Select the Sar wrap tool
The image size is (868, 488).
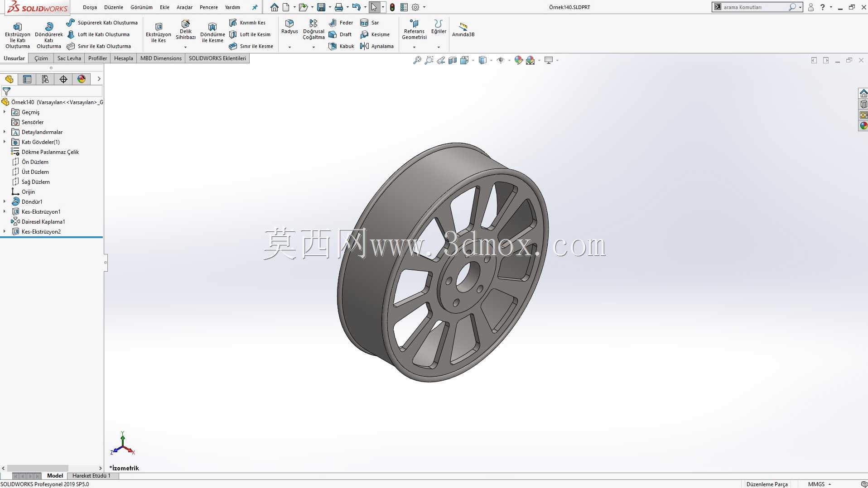370,23
